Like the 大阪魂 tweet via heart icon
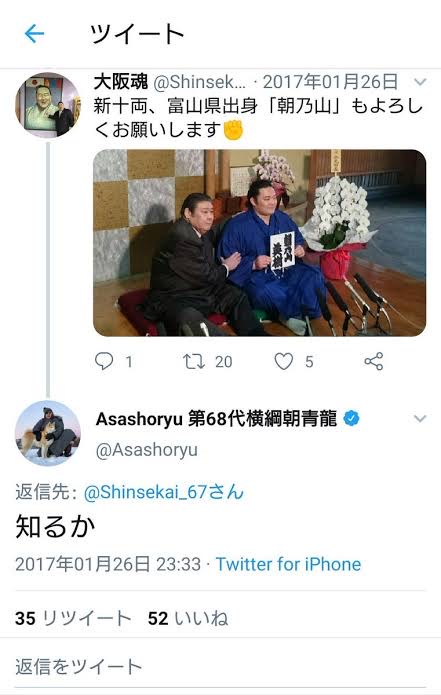Viewport: 441px width, 695px height. (x=284, y=361)
